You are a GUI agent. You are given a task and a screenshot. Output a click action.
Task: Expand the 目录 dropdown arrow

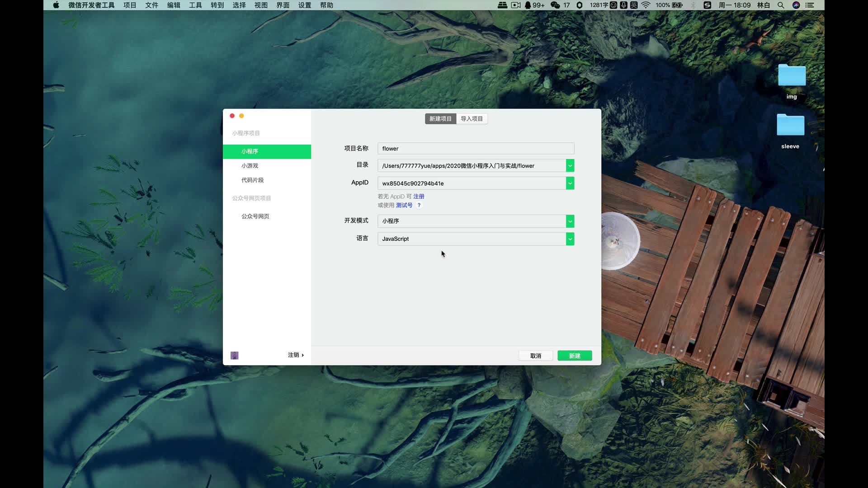(570, 165)
